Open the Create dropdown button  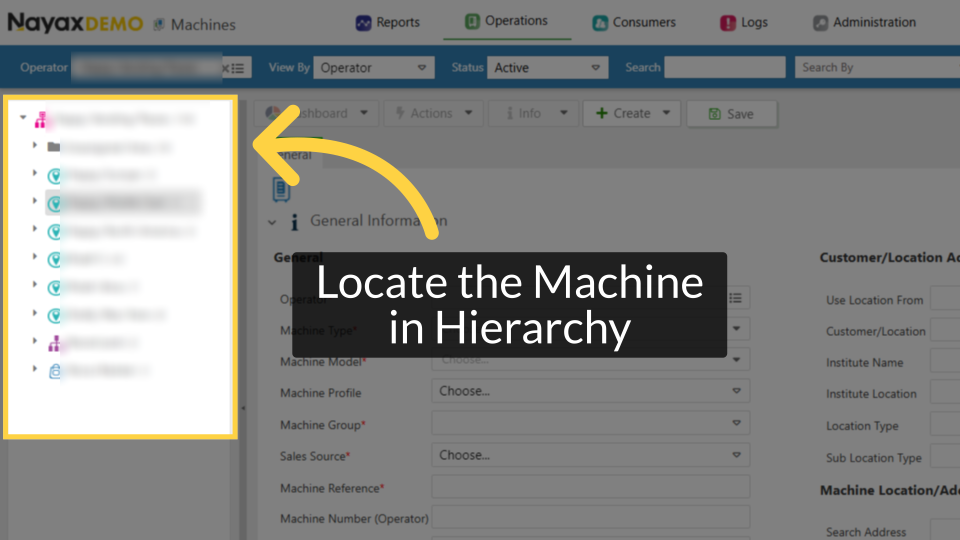click(631, 113)
